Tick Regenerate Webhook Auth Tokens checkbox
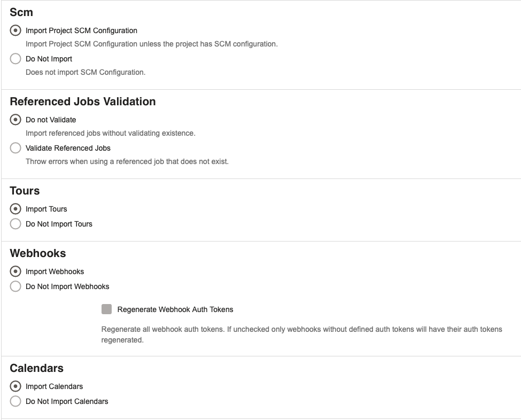The width and height of the screenshot is (521, 420). click(x=107, y=309)
